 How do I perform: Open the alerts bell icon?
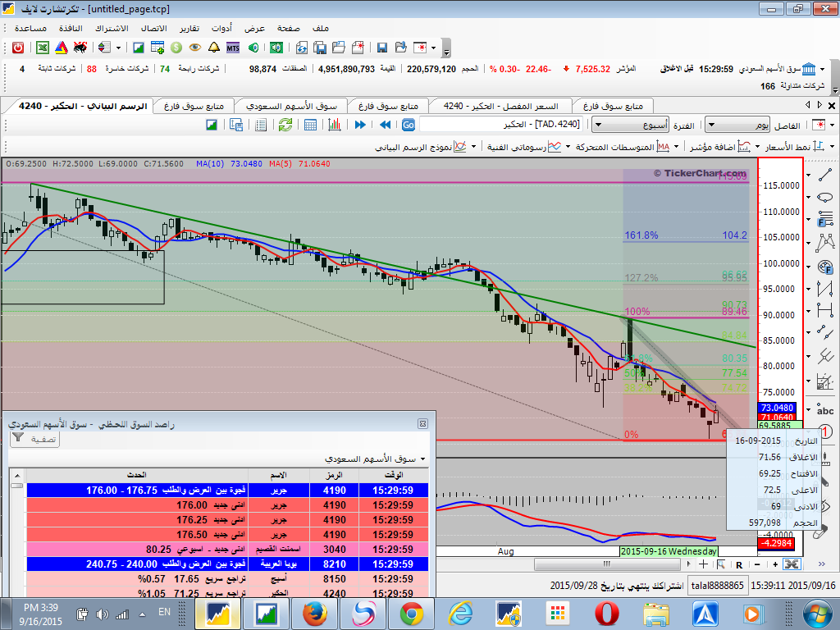click(214, 48)
